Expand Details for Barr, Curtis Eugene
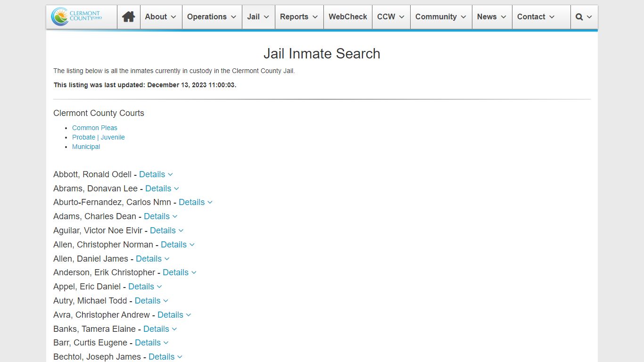Screen dimensions: 644x362 (x=152, y=343)
